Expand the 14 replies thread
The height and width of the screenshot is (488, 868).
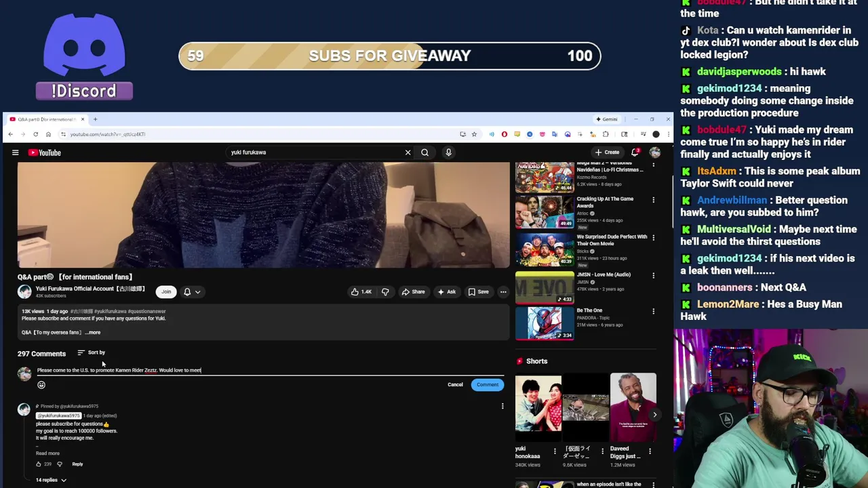(51, 480)
